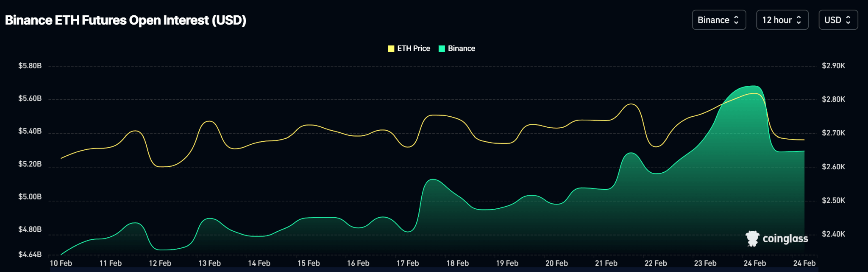
Task: Click the up-down chevron beside 12 hour
Action: point(799,20)
